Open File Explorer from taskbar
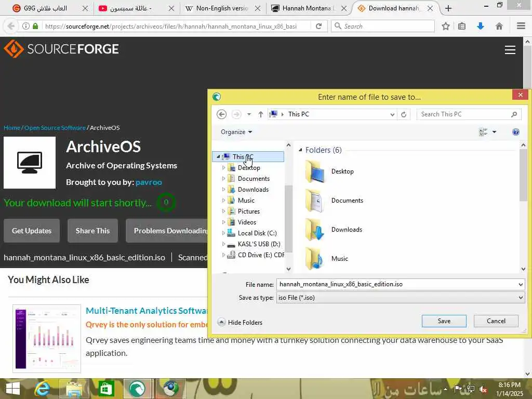532x399 pixels. [74, 389]
